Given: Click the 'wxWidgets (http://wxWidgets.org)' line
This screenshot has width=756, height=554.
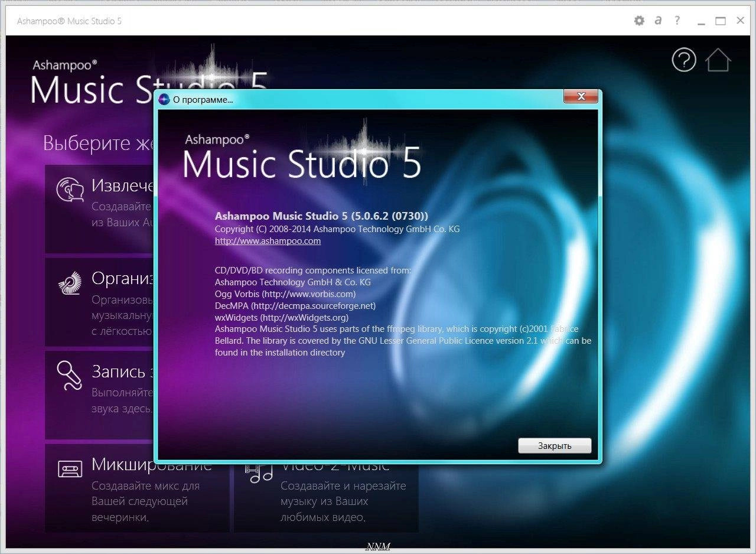Looking at the screenshot, I should pos(281,317).
